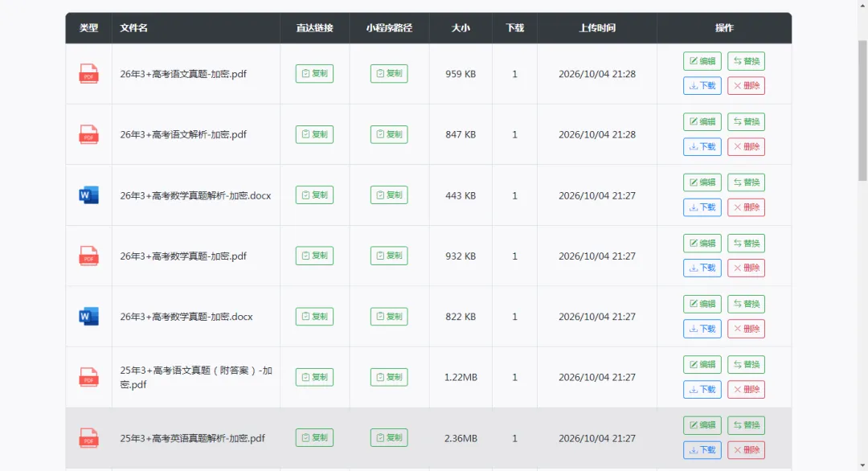Edit 26年3+高考语文解析-加密.pdf with 编辑

click(702, 121)
